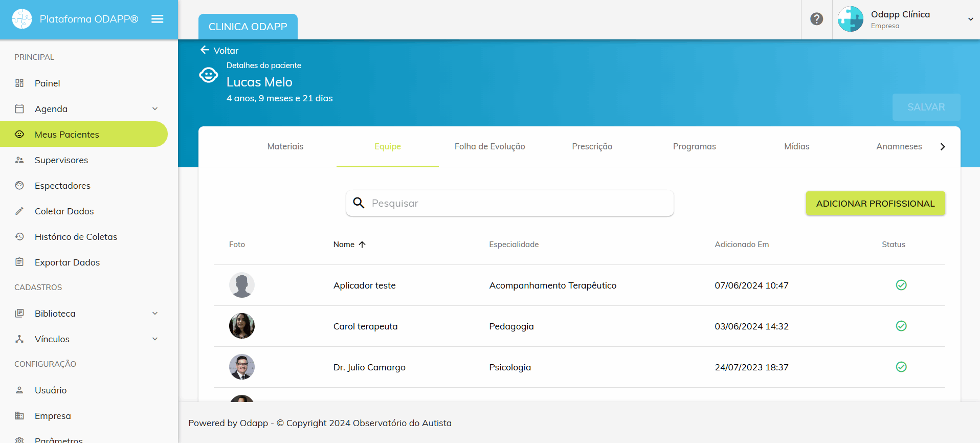Click the back arrow next to Voltar
This screenshot has width=980, height=443.
tap(205, 50)
